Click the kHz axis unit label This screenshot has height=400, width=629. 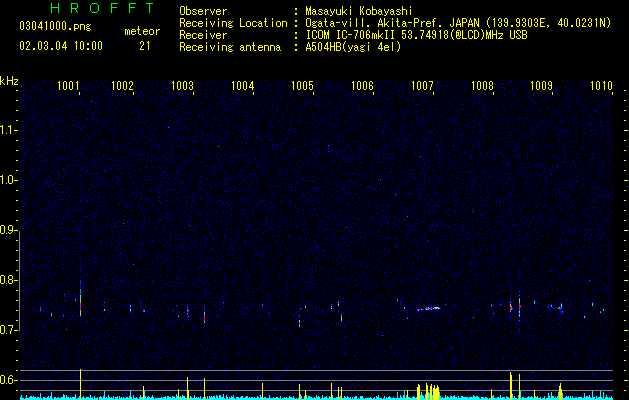9,81
